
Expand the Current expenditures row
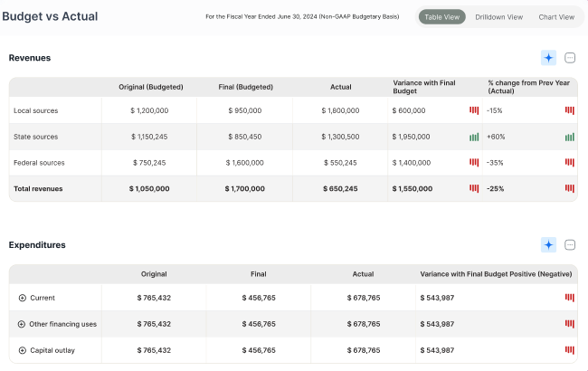click(22, 298)
